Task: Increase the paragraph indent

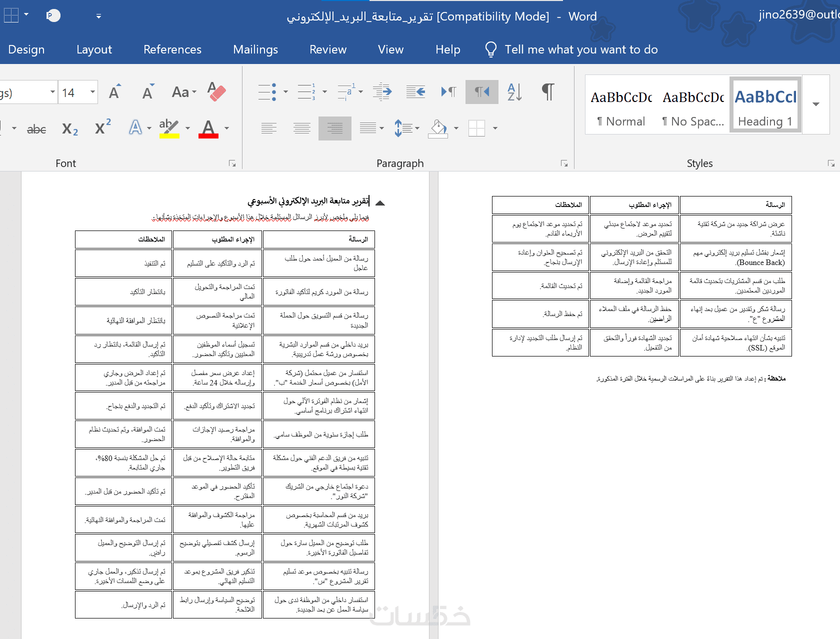Action: point(416,92)
